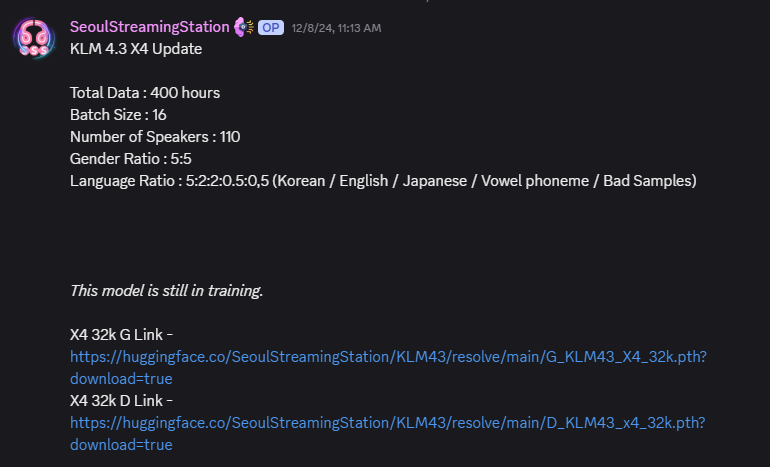Click the 12/8/24, 11:13 AM timestamp
The image size is (770, 467).
(336, 28)
